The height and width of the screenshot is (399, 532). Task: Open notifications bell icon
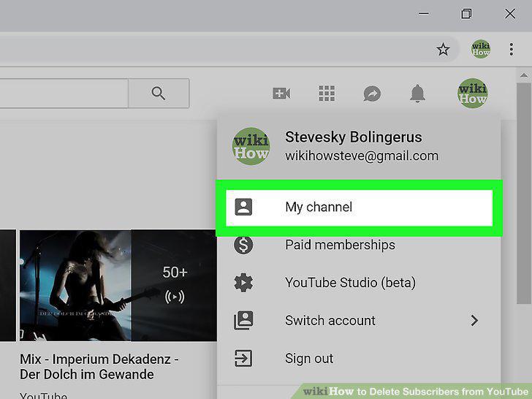[417, 94]
